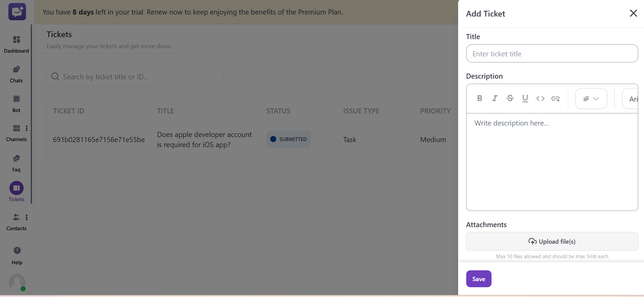Screen dimensions: 644x297
Task: Click Upload file(s) for attachments
Action: pyautogui.click(x=552, y=241)
